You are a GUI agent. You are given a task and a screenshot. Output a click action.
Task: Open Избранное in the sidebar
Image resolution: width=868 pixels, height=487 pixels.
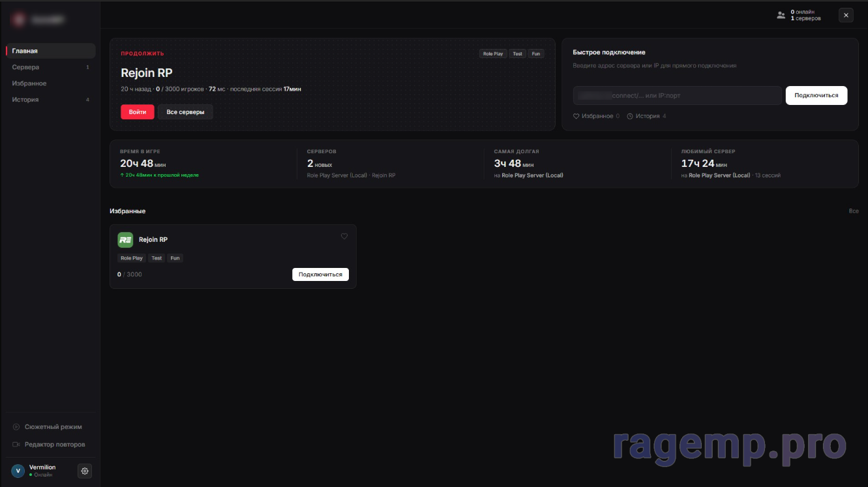pyautogui.click(x=51, y=83)
